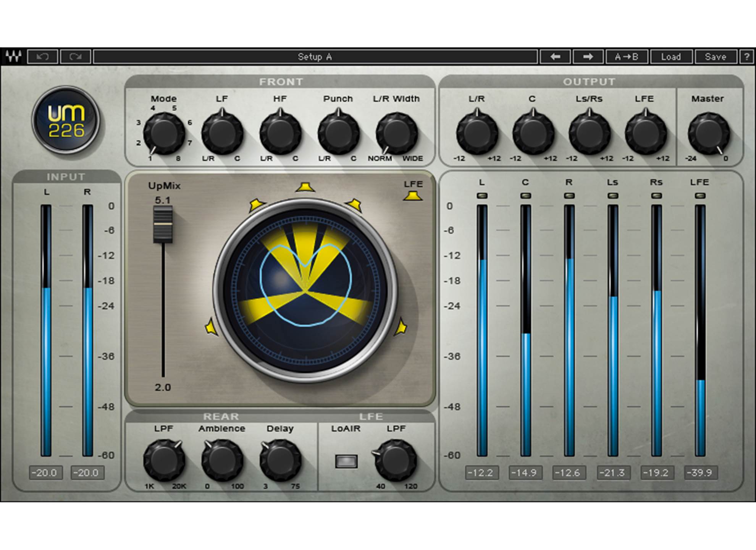This screenshot has width=756, height=550.
Task: Click the Waves logo icon
Action: [13, 56]
